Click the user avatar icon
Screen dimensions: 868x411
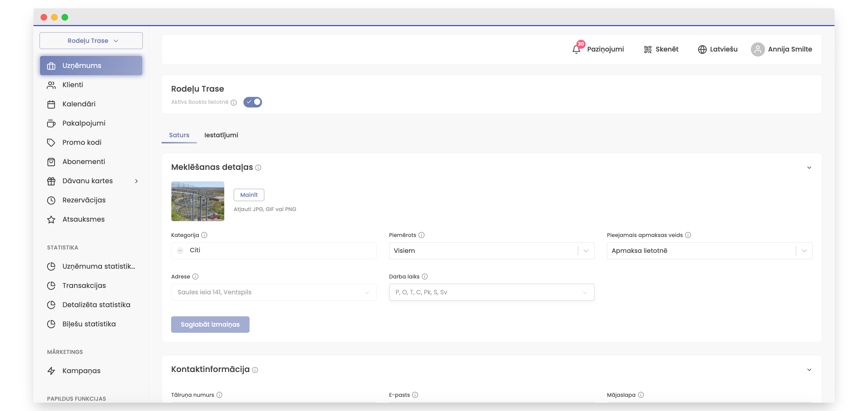click(758, 49)
